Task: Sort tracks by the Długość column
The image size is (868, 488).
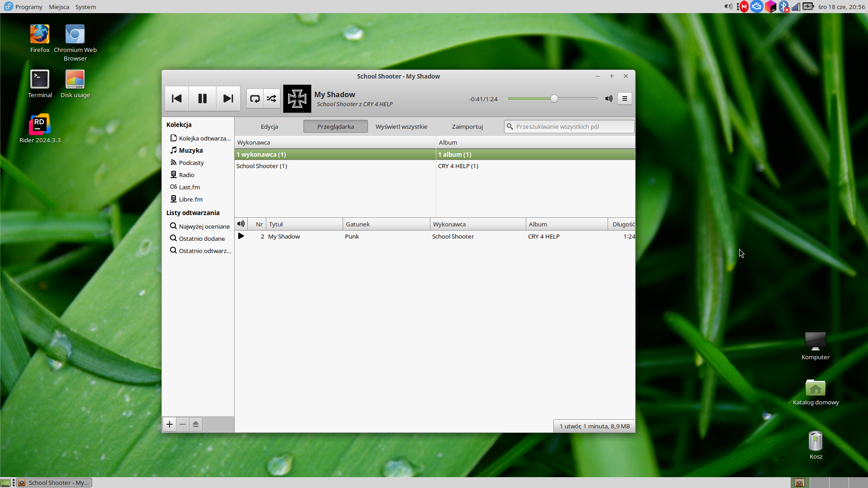Action: pyautogui.click(x=622, y=224)
